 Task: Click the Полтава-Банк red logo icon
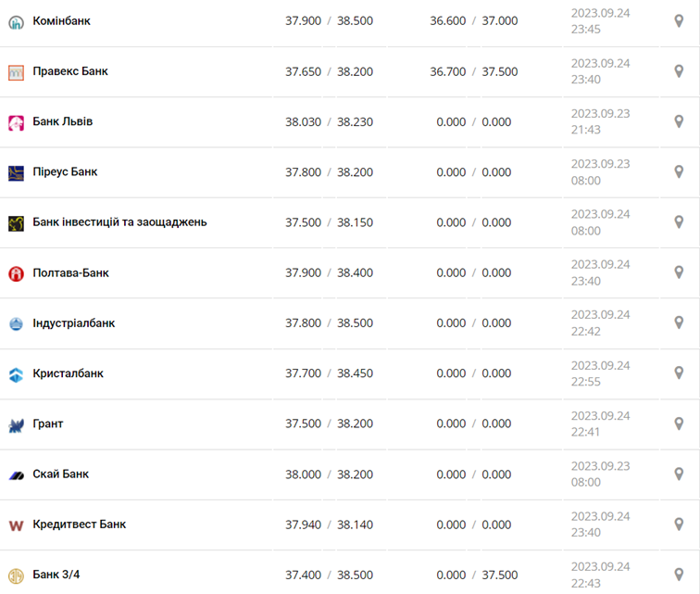click(x=16, y=273)
